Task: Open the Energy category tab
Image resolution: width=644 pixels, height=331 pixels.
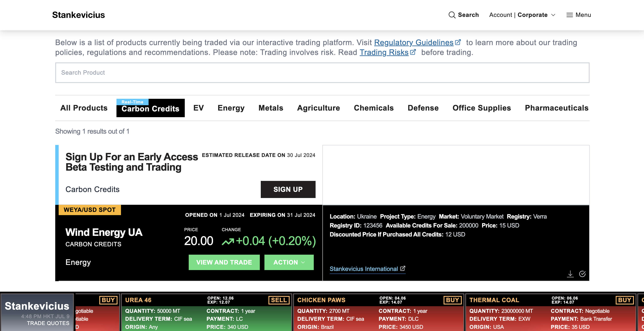Action: [231, 108]
